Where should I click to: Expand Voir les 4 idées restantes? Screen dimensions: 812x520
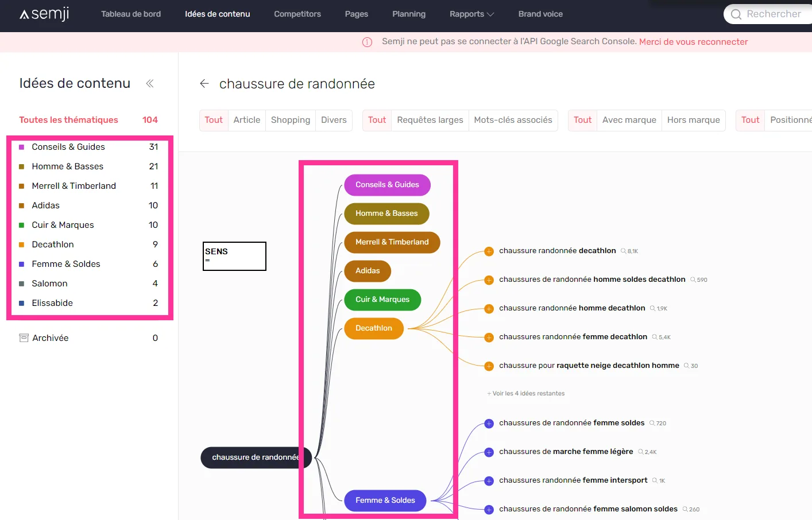point(526,394)
